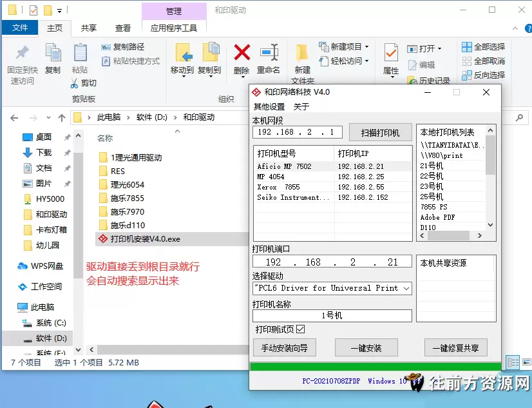Click the Properties checkmark icon

pos(391,53)
